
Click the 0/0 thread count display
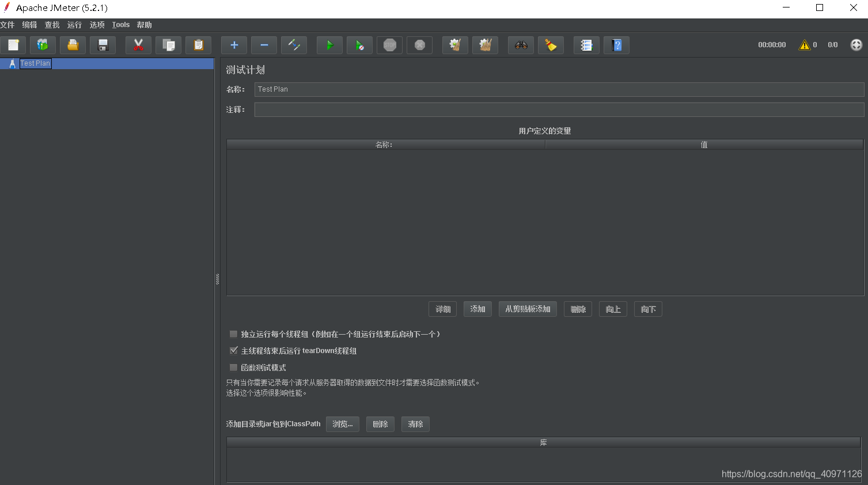(x=833, y=45)
